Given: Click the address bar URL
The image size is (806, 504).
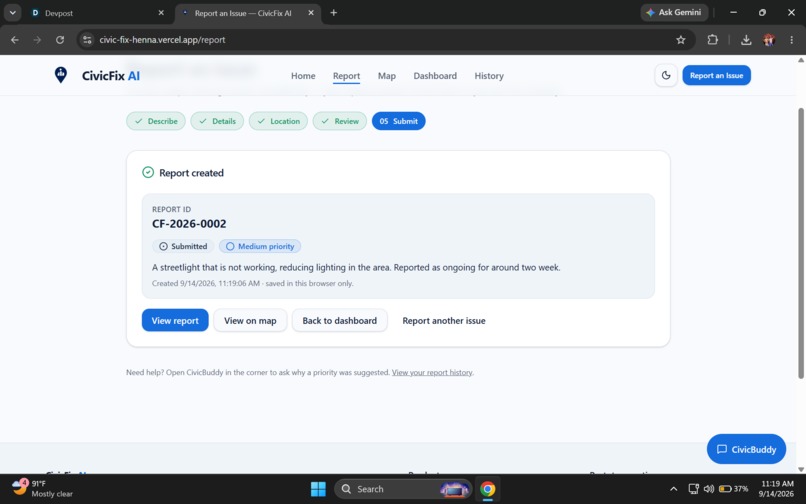Looking at the screenshot, I should coord(162,40).
